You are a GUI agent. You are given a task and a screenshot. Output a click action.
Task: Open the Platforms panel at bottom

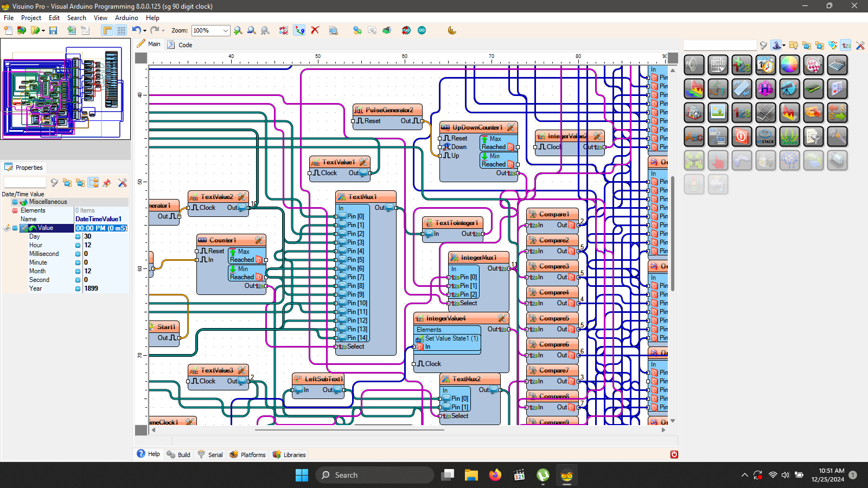pos(247,454)
